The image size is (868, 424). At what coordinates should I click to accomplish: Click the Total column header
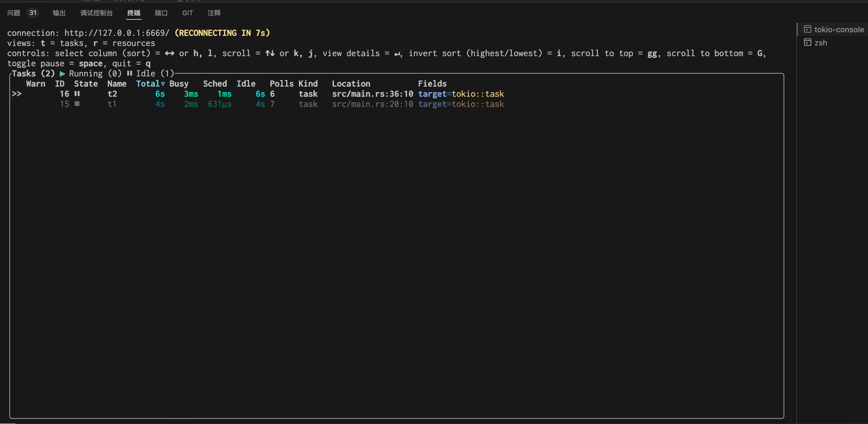click(148, 84)
